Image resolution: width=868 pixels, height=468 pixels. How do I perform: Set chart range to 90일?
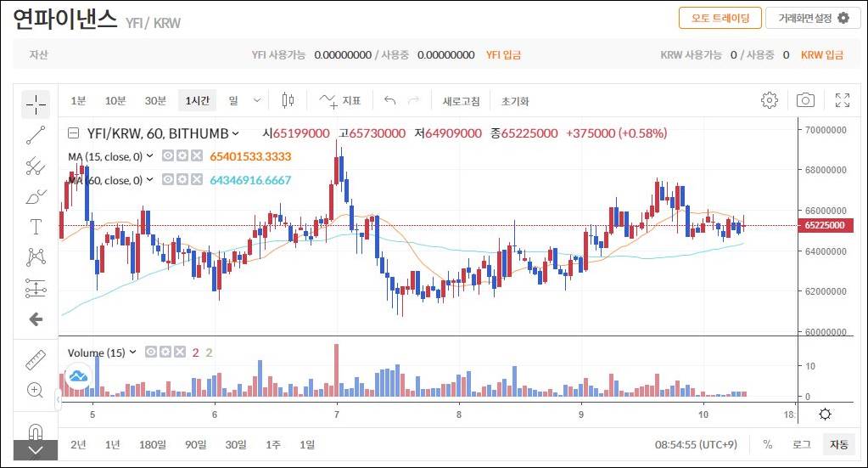(x=196, y=444)
